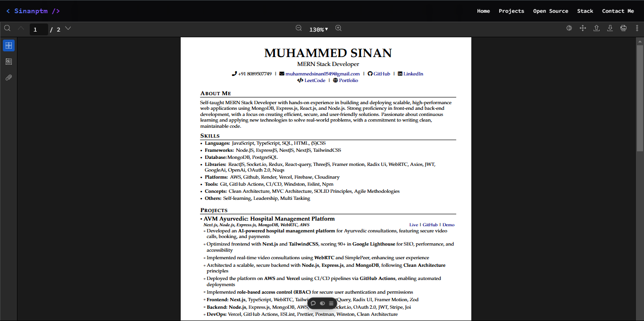Screen dimensions: 644x321
Task: Open the document outline panel icon
Action: [x=8, y=61]
